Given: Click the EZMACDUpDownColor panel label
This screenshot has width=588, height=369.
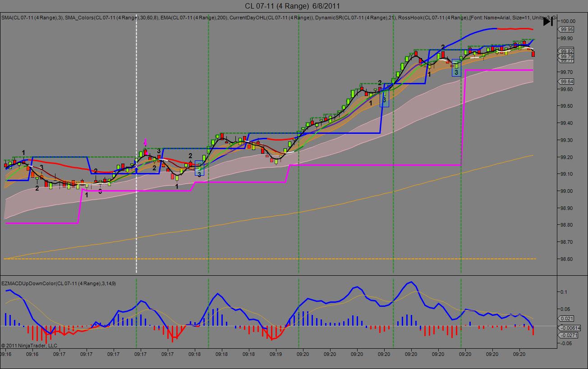Looking at the screenshot, I should pyautogui.click(x=59, y=283).
